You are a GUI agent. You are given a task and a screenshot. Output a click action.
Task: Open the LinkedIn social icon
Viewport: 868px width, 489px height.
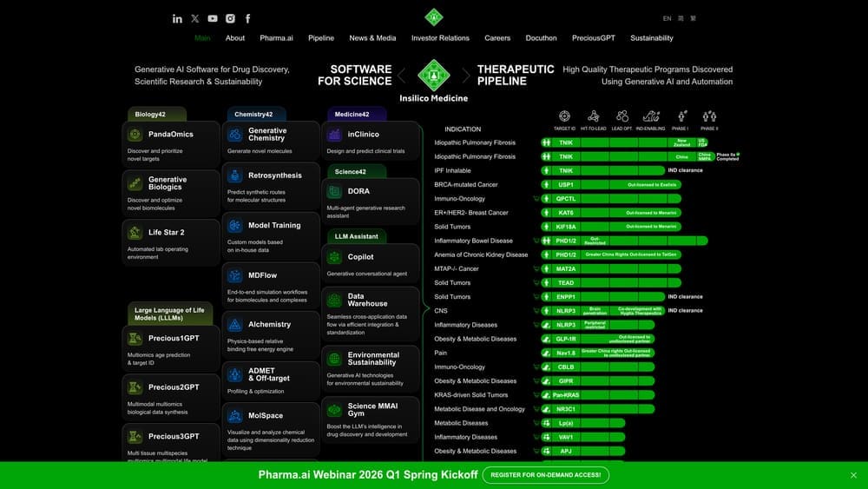click(x=177, y=19)
